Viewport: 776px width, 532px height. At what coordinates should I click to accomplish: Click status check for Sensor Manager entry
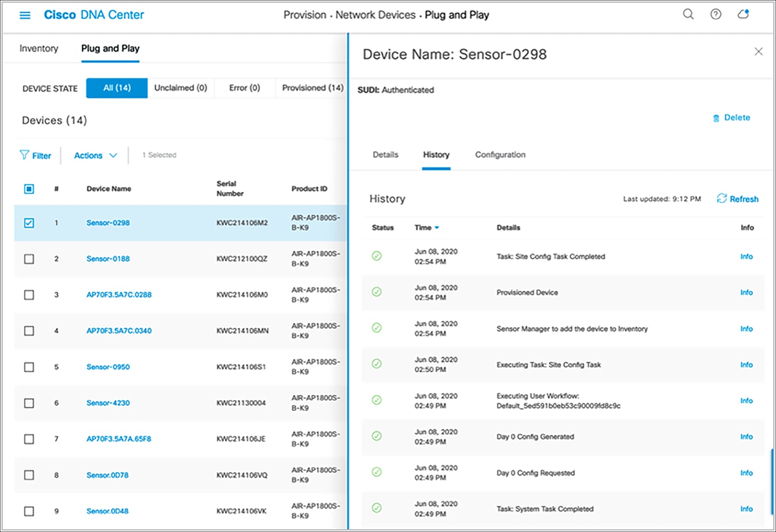pyautogui.click(x=377, y=328)
